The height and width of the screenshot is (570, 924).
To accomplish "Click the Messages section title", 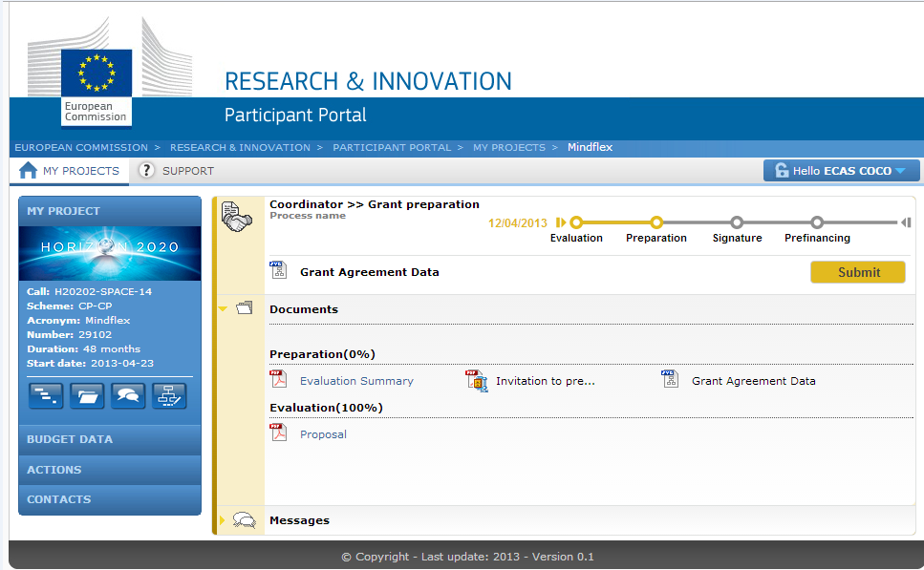I will [299, 520].
